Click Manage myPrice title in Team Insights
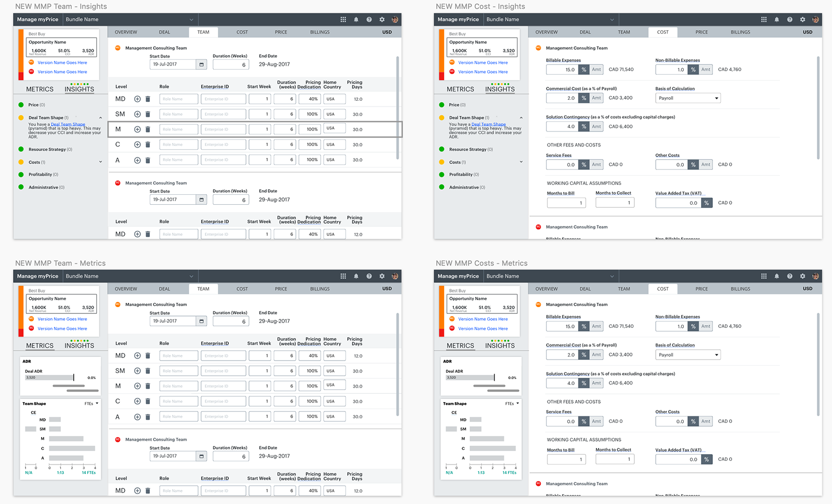Viewport: 832px width, 504px height. pyautogui.click(x=37, y=19)
